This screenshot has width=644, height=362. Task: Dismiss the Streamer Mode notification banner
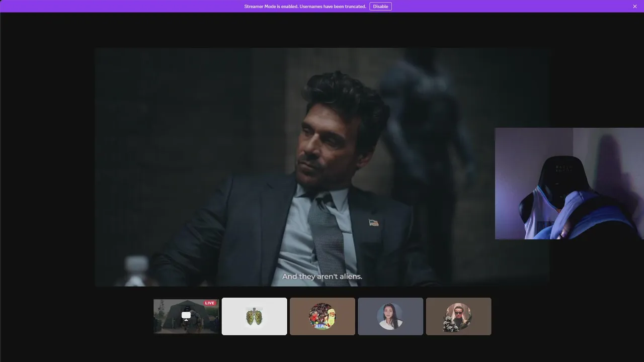click(x=635, y=7)
